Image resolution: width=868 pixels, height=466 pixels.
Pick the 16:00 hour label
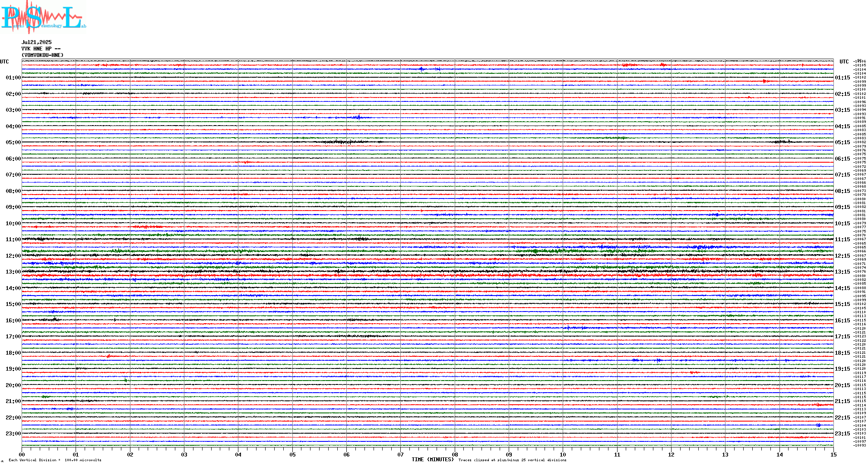(13, 321)
